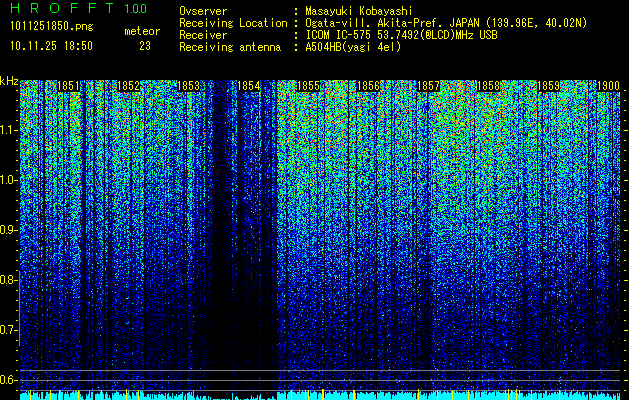Click the kHz axis unit label

pyautogui.click(x=9, y=81)
